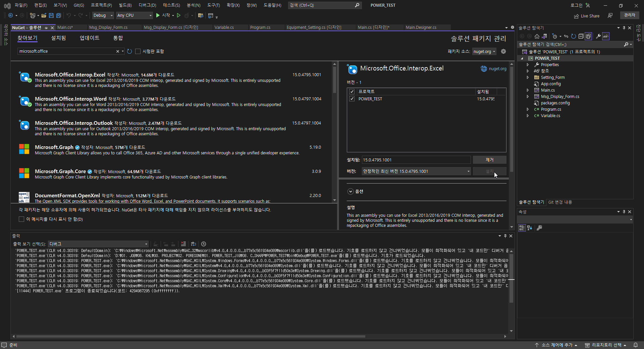Open the nuget.org package source dropdown
644x349 pixels.
pos(484,51)
